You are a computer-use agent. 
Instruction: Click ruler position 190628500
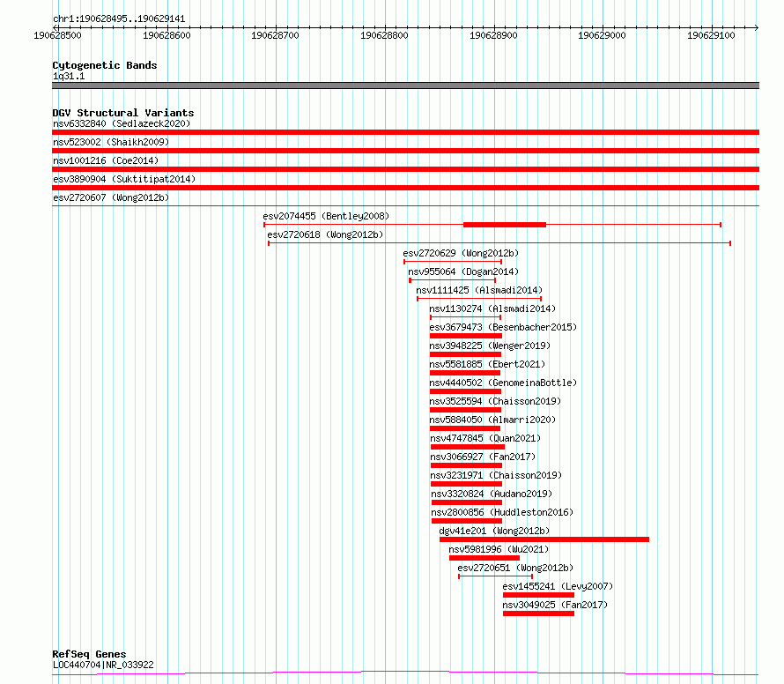[57, 35]
